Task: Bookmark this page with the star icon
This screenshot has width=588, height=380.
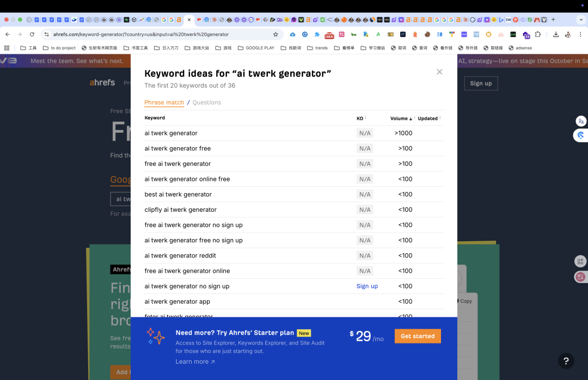Action: 275,34
